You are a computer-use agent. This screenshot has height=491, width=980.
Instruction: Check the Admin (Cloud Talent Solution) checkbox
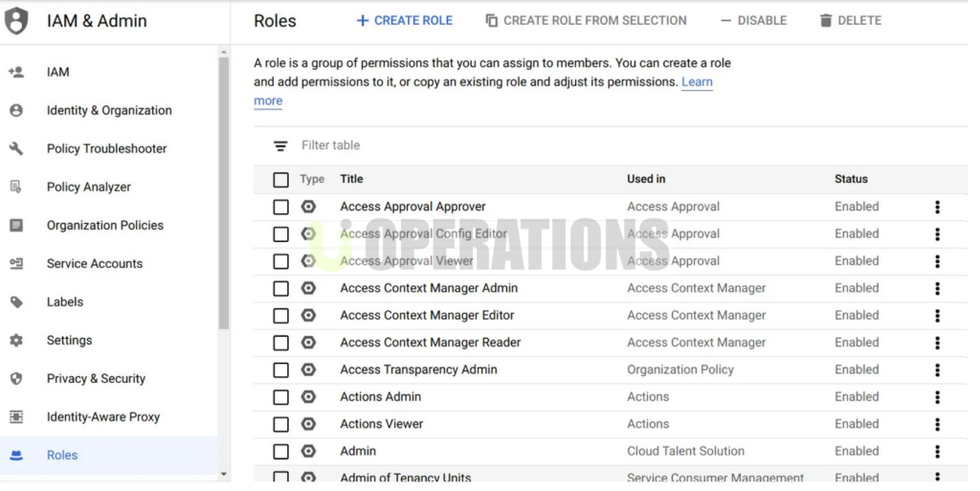(x=280, y=452)
